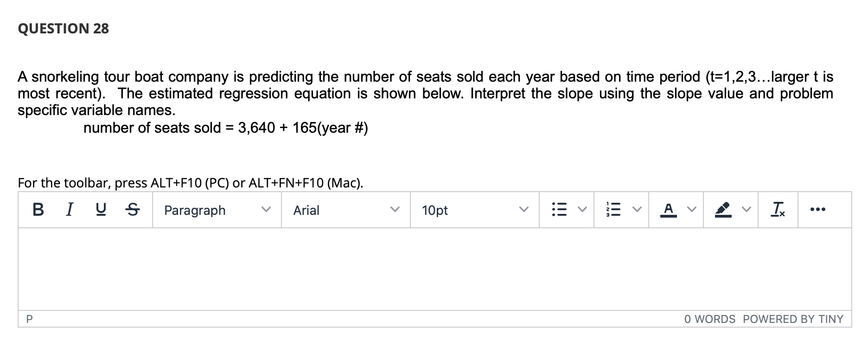Click inside the answer text area

click(434, 269)
